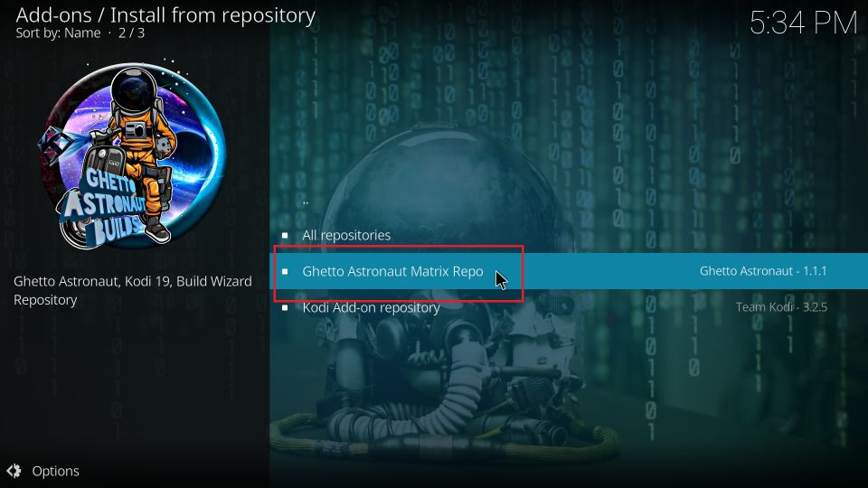Open the Kodi Add-on repository
Viewport: 868px width, 488px height.
click(569, 307)
